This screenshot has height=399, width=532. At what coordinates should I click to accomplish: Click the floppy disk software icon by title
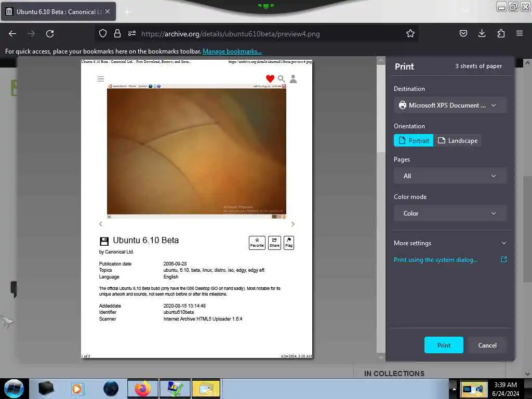point(104,241)
